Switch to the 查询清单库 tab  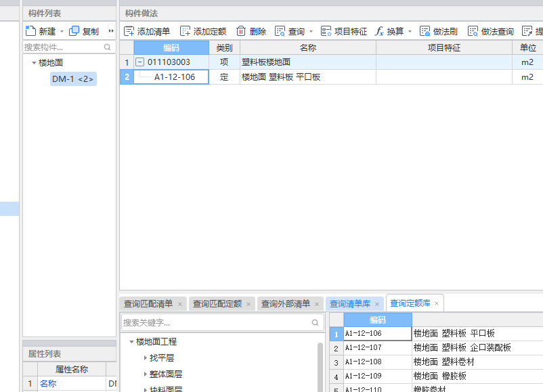[350, 304]
